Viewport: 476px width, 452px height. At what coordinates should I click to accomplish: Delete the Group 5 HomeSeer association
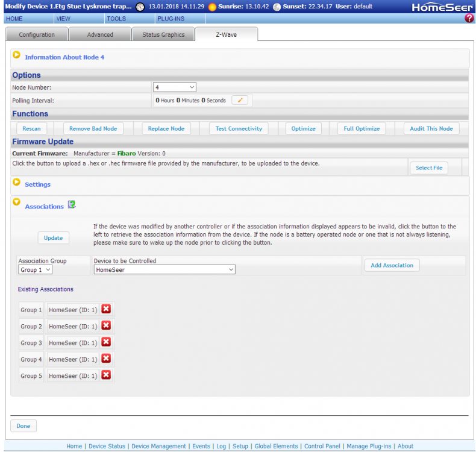pos(106,375)
